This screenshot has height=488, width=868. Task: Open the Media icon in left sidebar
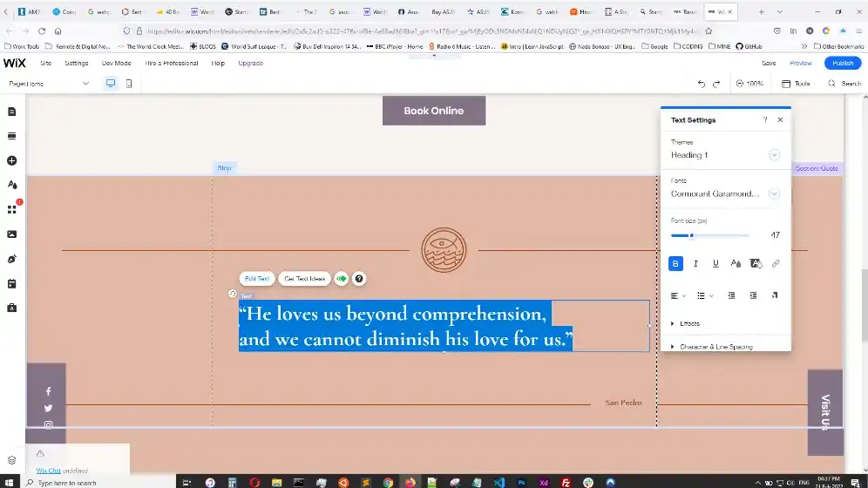click(12, 234)
